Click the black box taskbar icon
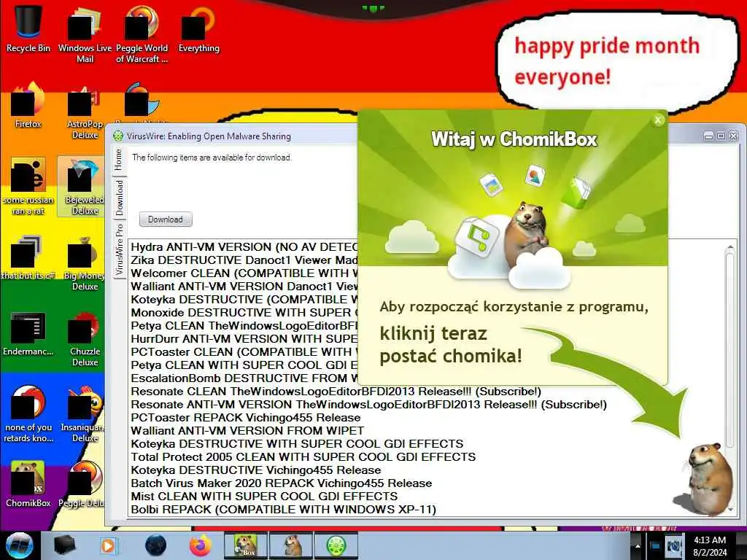747x560 pixels. [x=64, y=545]
